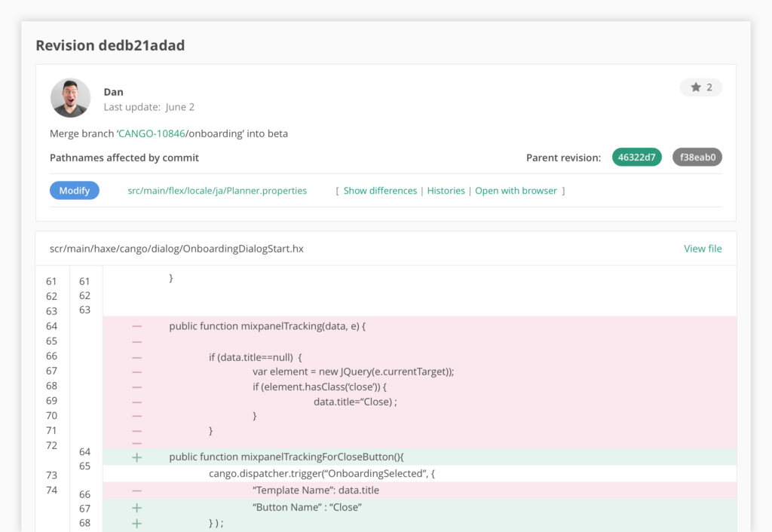772x532 pixels.
Task: Open the CANGO-10846 branch link
Action: click(151, 133)
